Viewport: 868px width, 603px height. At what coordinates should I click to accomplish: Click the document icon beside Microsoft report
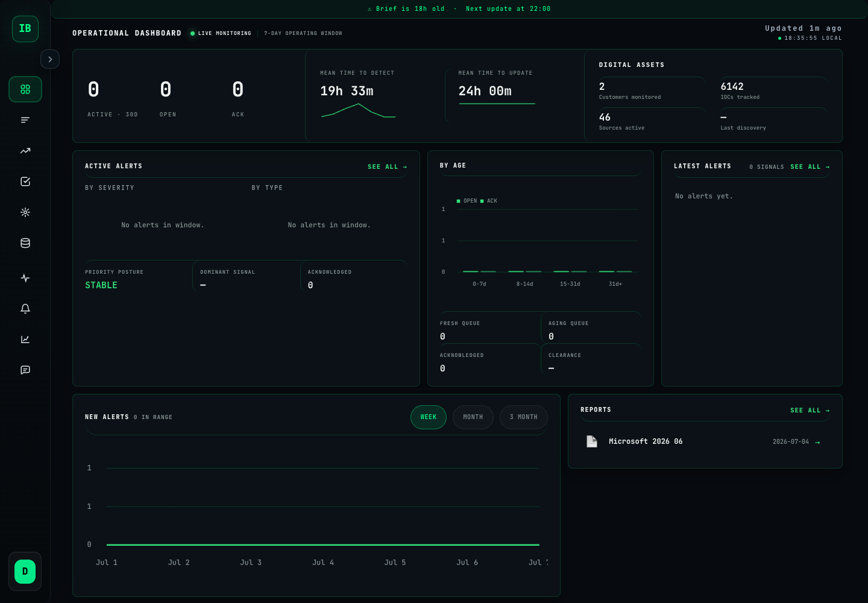592,441
